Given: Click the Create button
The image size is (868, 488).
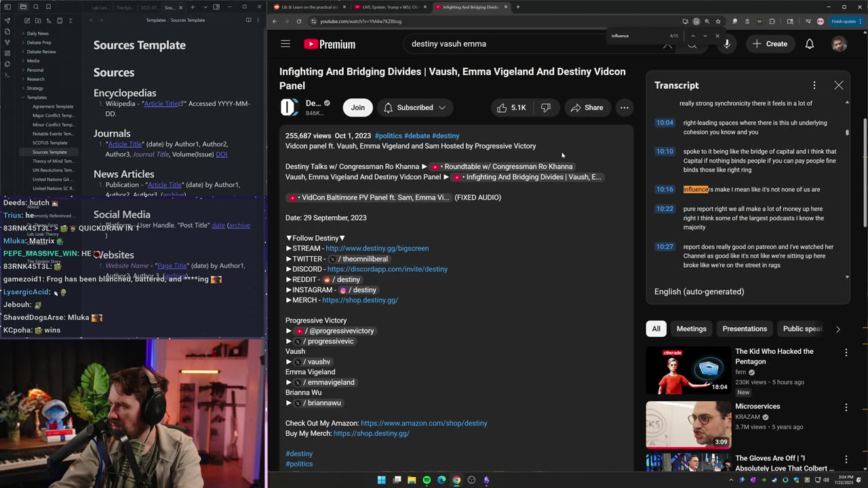Looking at the screenshot, I should coord(770,44).
